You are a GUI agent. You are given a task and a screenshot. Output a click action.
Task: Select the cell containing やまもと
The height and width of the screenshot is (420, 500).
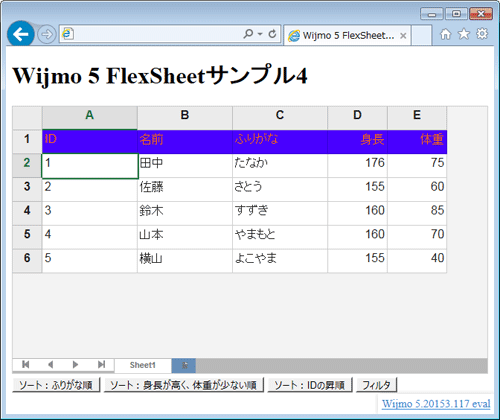[280, 237]
